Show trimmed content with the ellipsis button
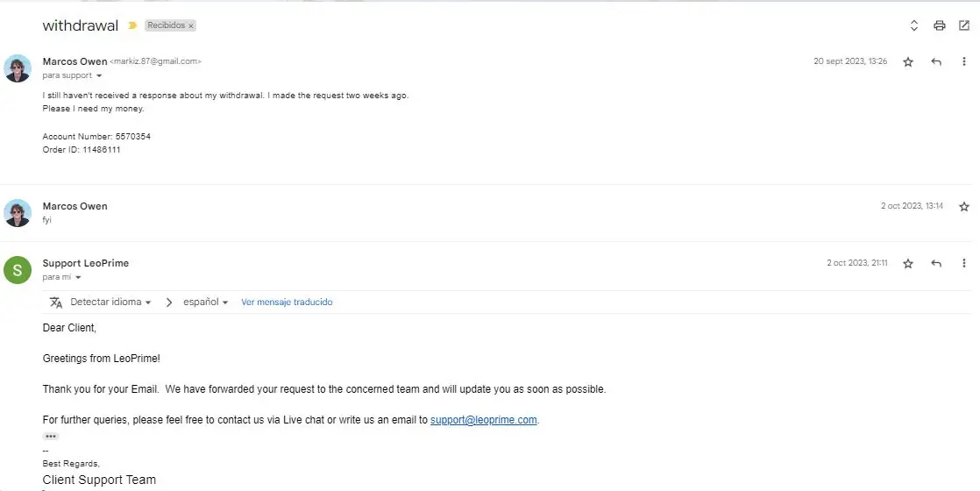The height and width of the screenshot is (491, 980). coord(51,436)
